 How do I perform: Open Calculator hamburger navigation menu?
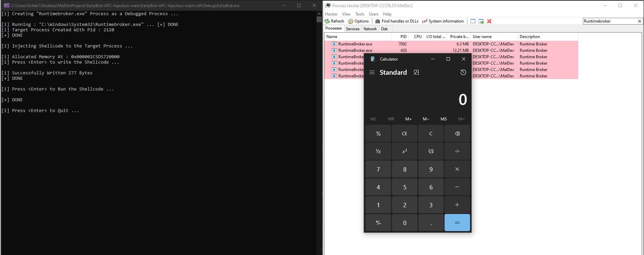372,72
